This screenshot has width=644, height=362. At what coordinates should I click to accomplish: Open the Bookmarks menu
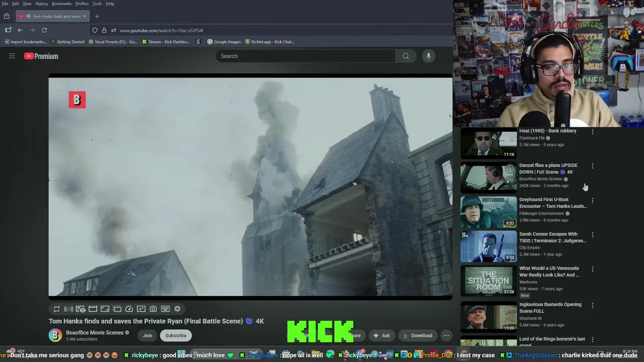pos(62,4)
